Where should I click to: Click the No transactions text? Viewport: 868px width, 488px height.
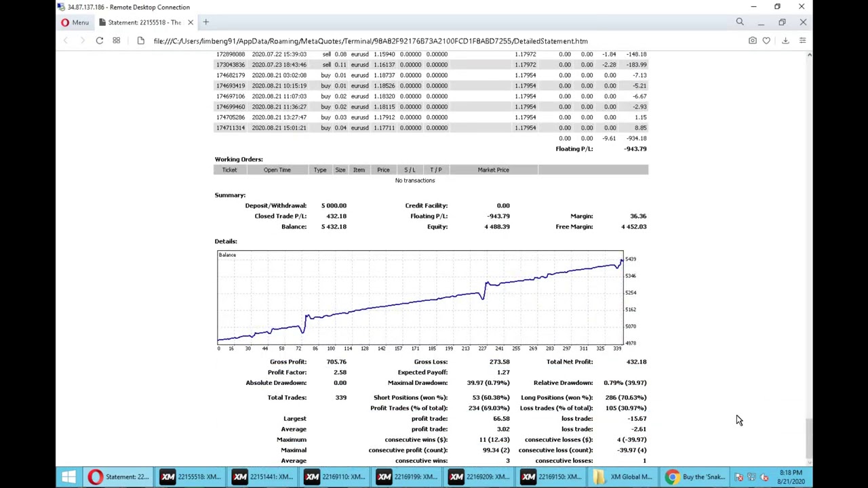415,180
